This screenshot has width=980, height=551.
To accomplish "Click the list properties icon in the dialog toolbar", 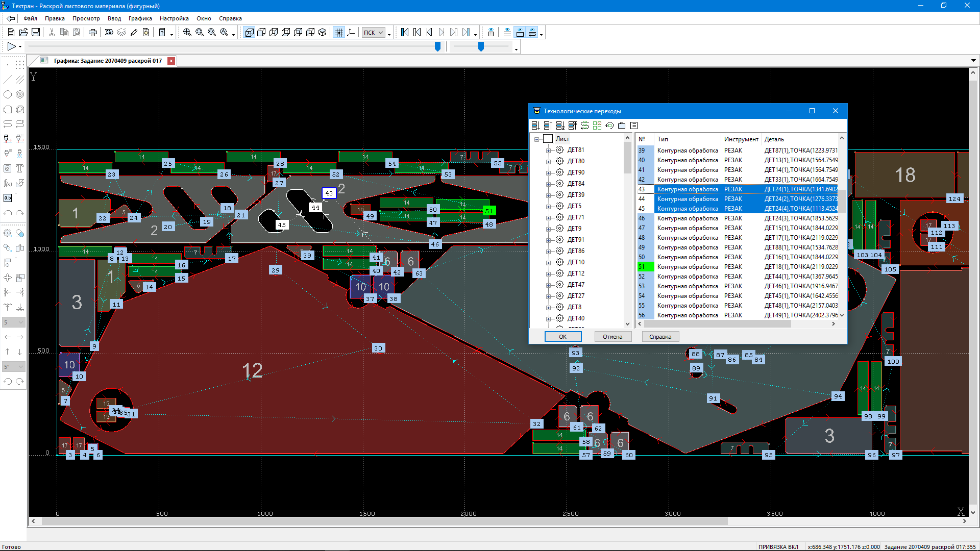I will (x=634, y=126).
